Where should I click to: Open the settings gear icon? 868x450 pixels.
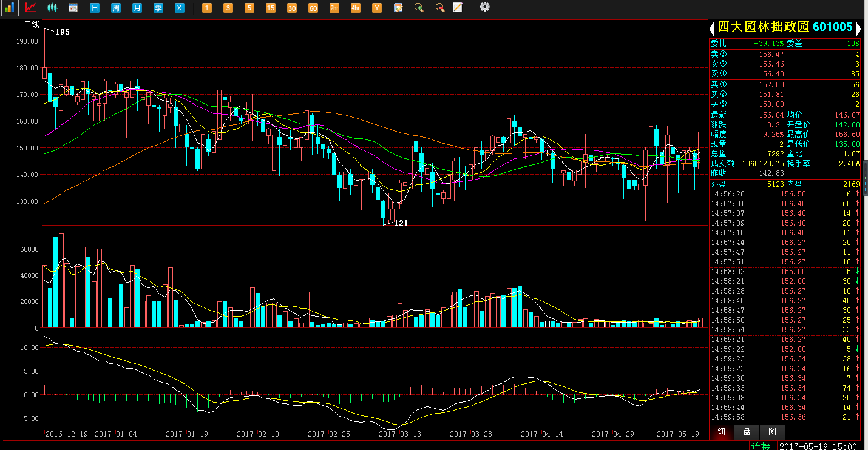(x=484, y=7)
